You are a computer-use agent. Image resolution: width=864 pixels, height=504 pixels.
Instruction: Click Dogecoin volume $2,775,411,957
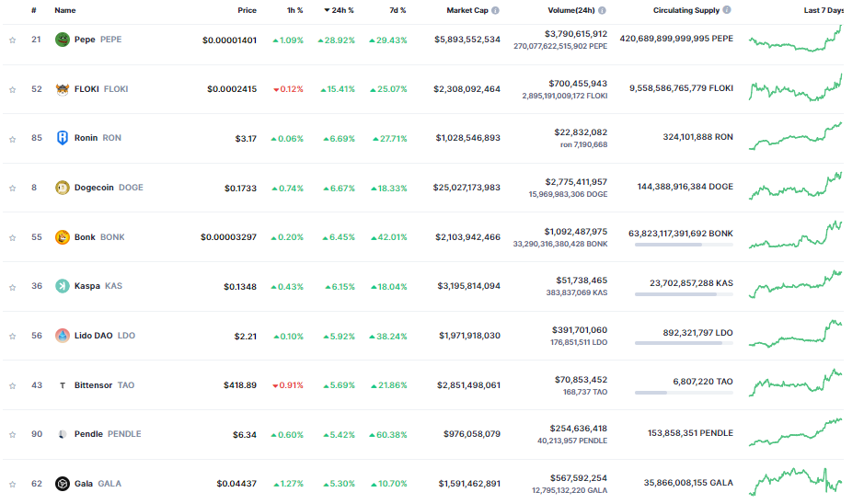pyautogui.click(x=576, y=182)
